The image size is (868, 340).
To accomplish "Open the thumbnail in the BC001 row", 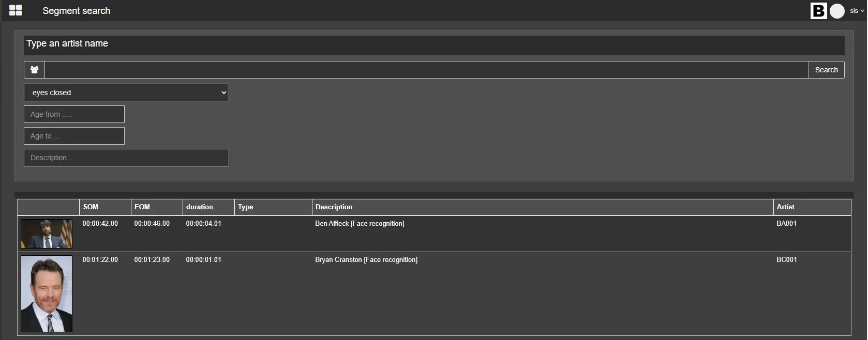I will pos(47,293).
